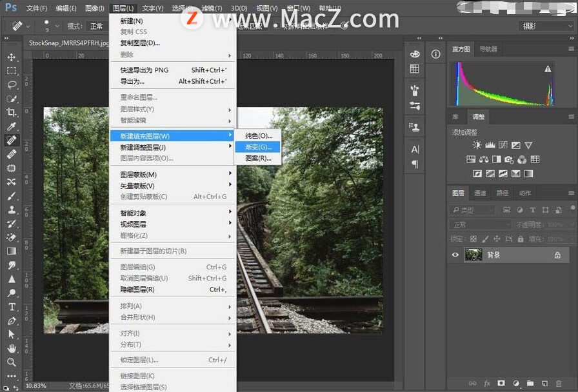The image size is (578, 392).
Task: Select the Eyedropper tool
Action: [x=12, y=127]
